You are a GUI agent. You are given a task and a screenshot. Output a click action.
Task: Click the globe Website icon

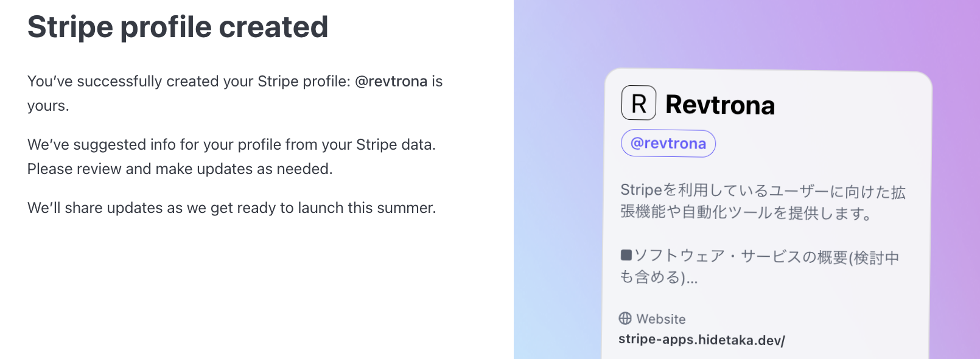[625, 318]
